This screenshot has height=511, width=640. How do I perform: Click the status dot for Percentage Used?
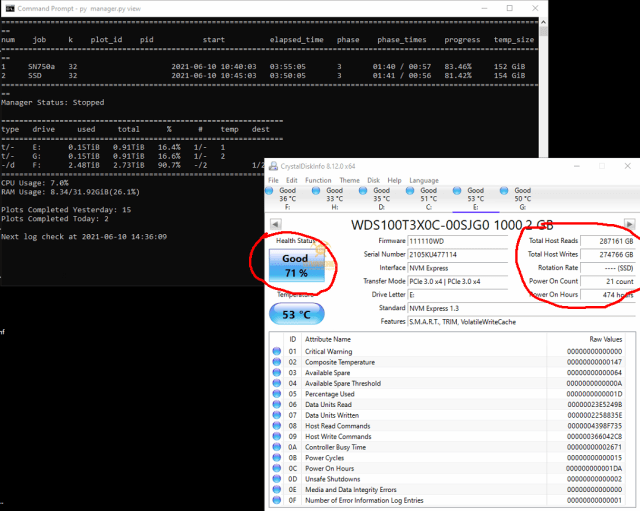click(x=277, y=393)
